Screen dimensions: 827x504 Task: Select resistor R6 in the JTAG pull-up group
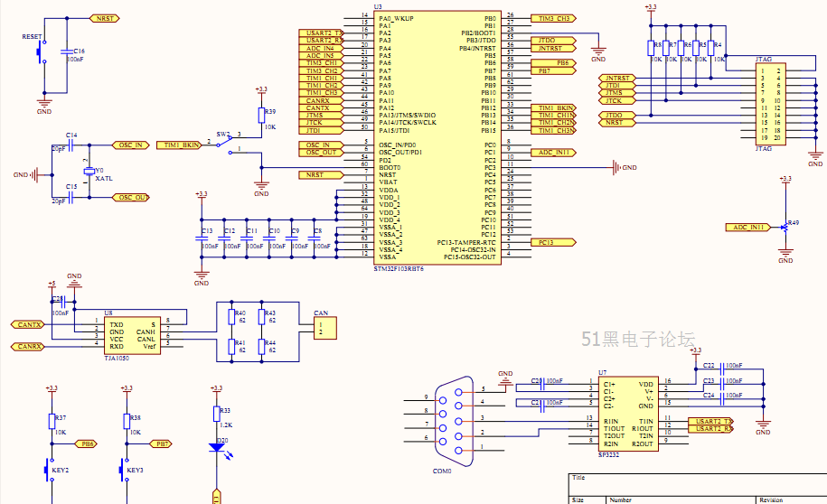click(681, 48)
